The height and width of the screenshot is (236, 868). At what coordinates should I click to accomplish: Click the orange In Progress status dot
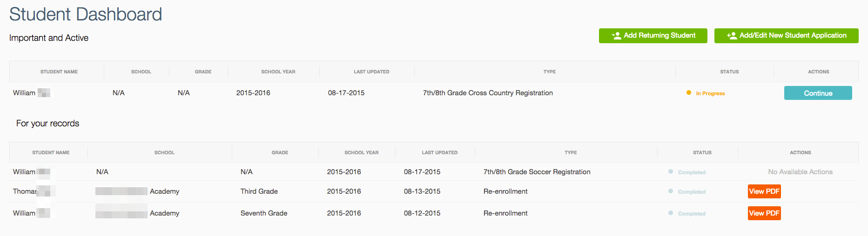point(689,93)
